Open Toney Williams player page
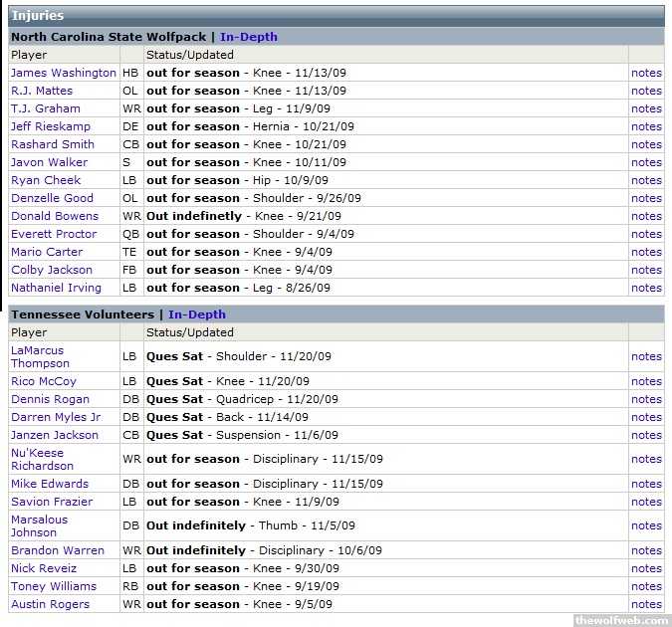The image size is (672, 627). pos(54,586)
